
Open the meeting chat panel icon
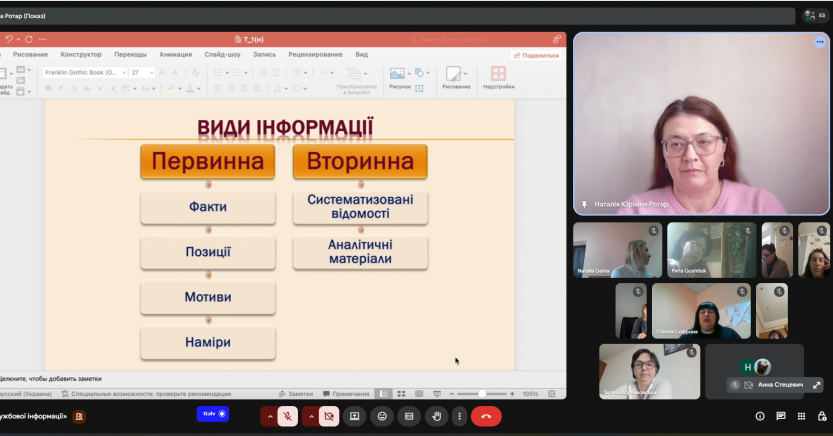tap(780, 416)
